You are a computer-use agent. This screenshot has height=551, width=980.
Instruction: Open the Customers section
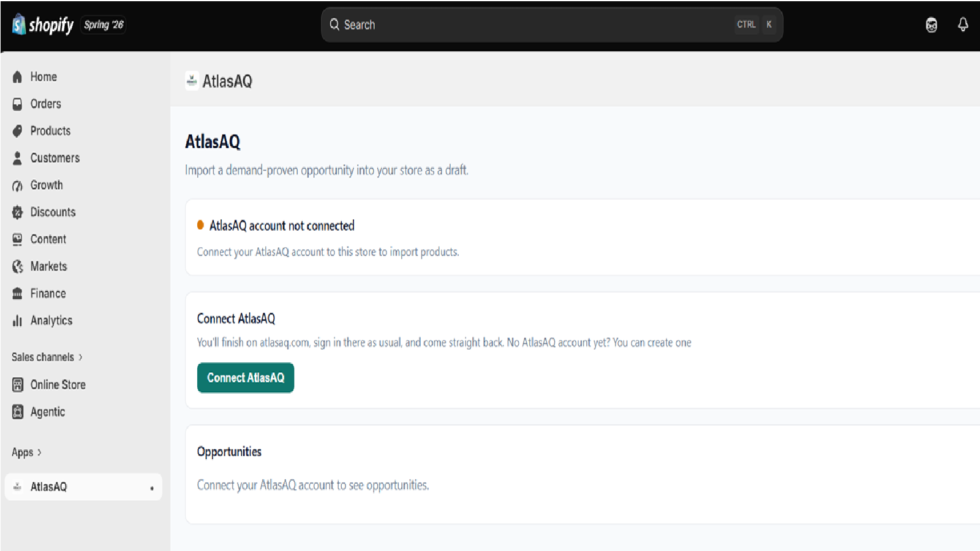55,158
